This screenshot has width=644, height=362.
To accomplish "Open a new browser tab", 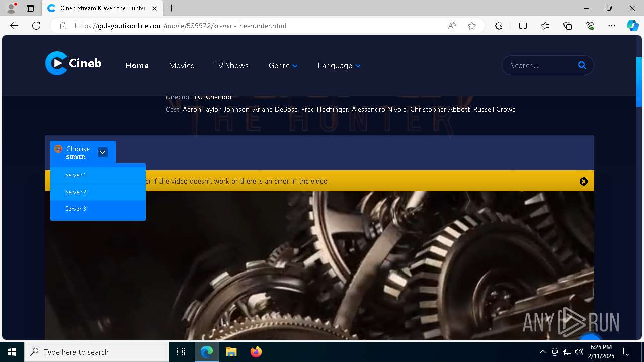I will (x=172, y=8).
